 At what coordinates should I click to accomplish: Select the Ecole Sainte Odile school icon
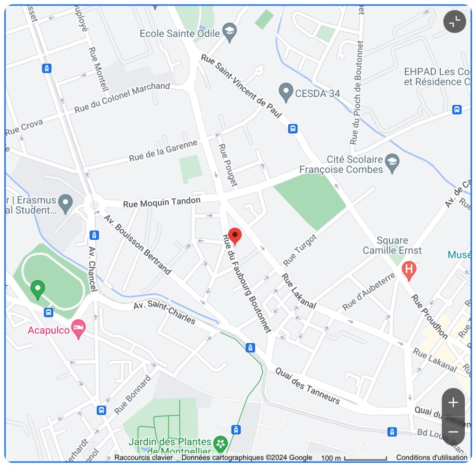(x=230, y=33)
